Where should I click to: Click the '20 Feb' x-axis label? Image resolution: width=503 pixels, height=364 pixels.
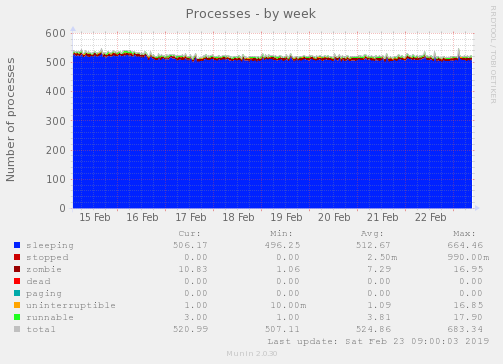(334, 217)
